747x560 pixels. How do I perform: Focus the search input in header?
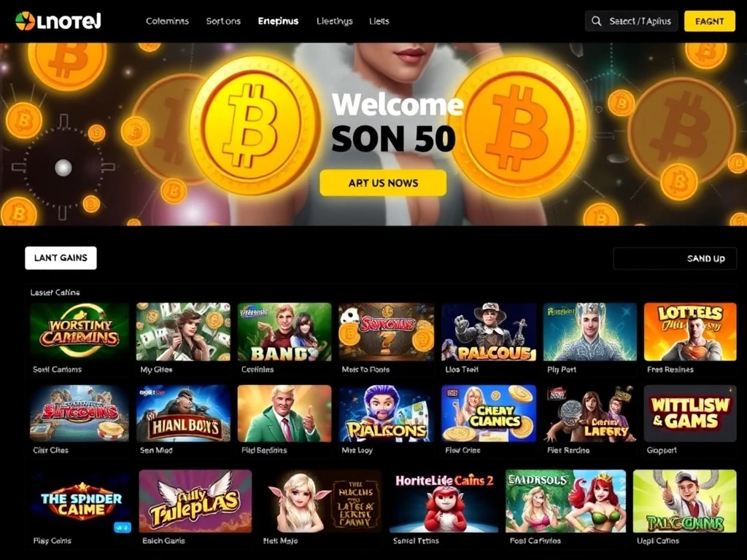pyautogui.click(x=631, y=21)
